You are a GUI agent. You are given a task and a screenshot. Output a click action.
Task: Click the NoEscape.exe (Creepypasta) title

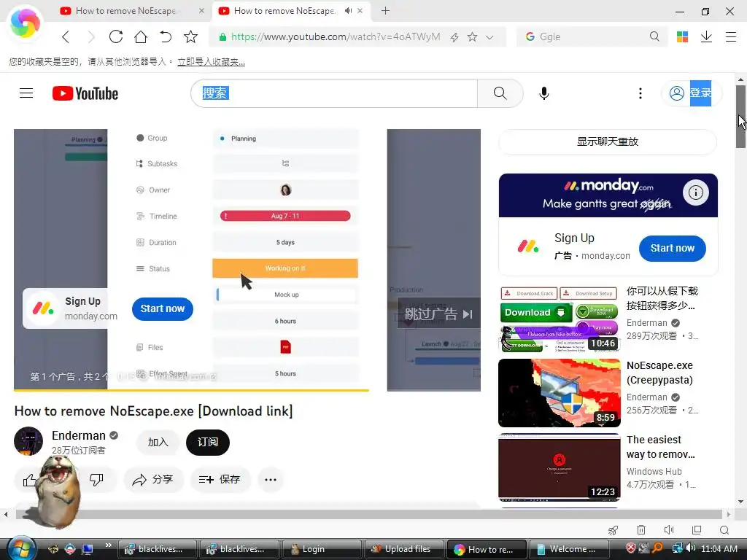pyautogui.click(x=659, y=373)
